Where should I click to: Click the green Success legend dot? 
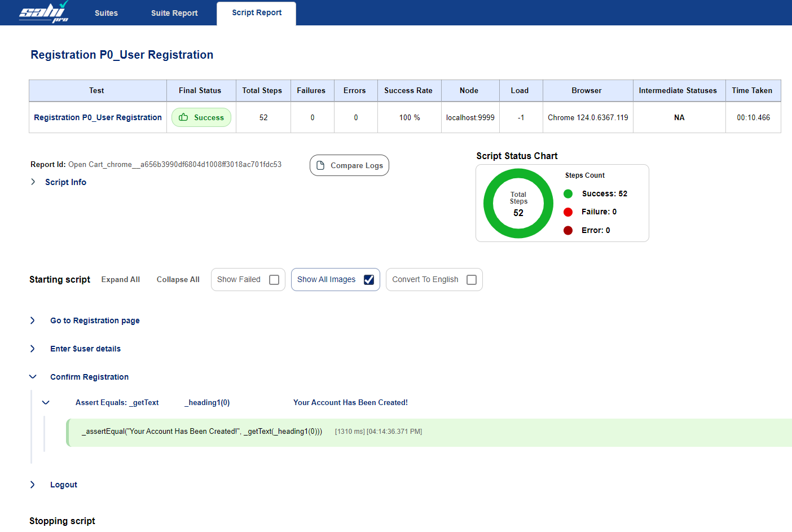pyautogui.click(x=568, y=194)
